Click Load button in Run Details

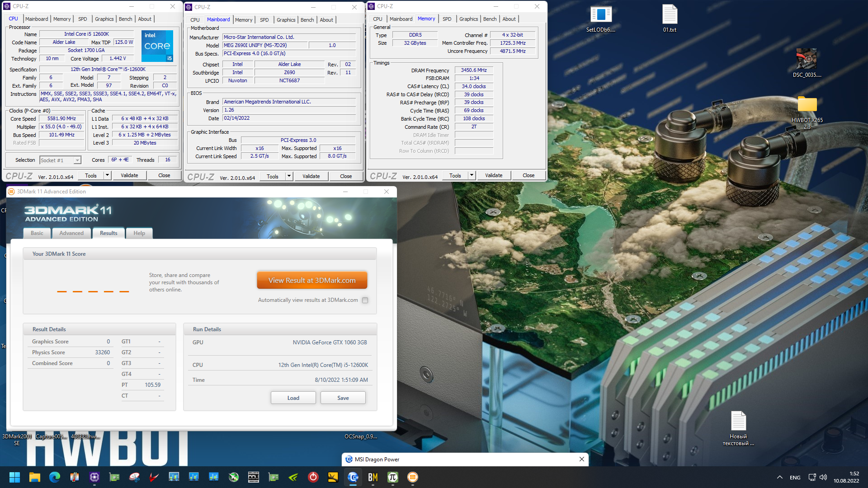point(293,398)
